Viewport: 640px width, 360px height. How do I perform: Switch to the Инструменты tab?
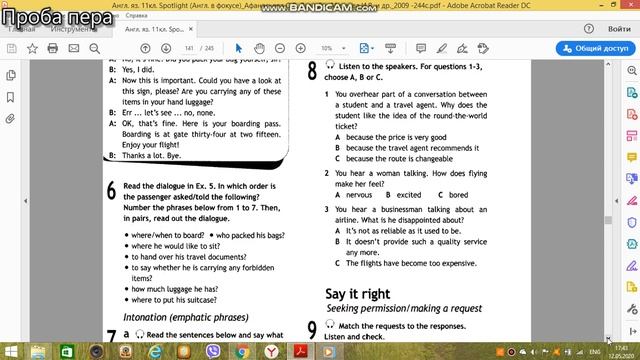[73, 29]
